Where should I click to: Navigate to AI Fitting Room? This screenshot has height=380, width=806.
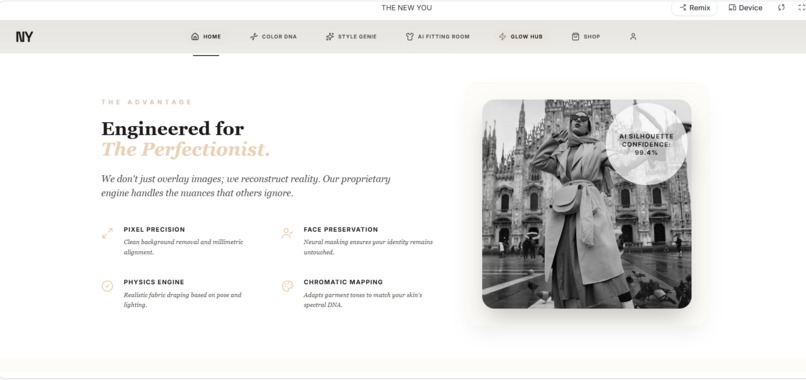tap(437, 37)
